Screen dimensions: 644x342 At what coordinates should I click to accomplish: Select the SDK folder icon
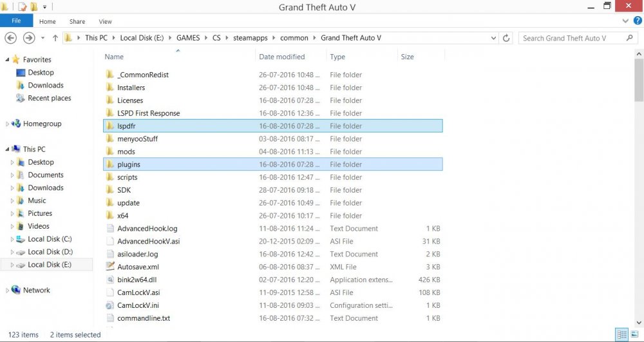point(109,190)
